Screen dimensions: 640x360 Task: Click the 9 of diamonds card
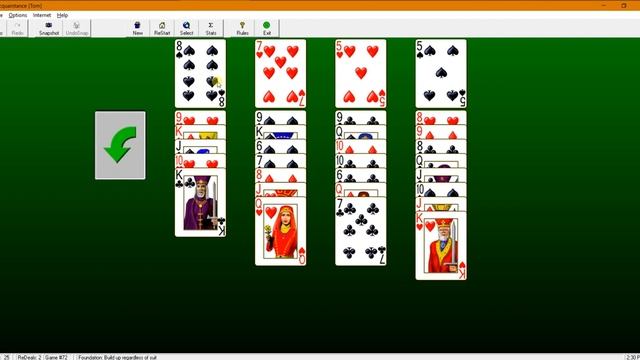coord(441,132)
